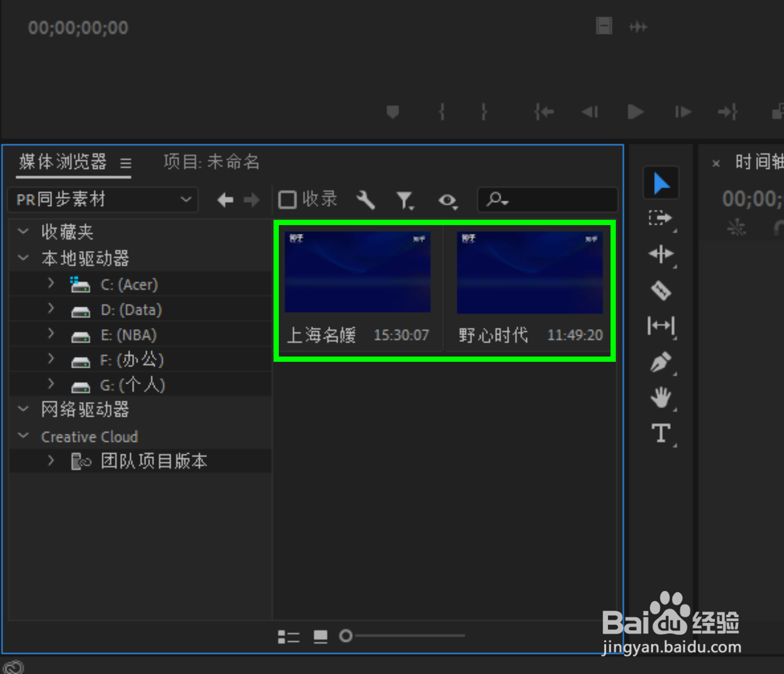
Task: Open the wrench settings icon
Action: coord(366,200)
